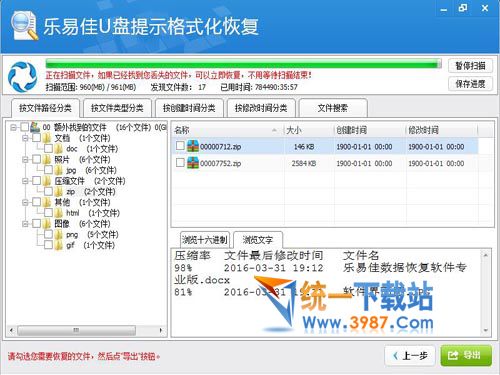Viewport: 500px width, 375px height.
Task: Click the root drive icon in tree
Action: (35, 127)
